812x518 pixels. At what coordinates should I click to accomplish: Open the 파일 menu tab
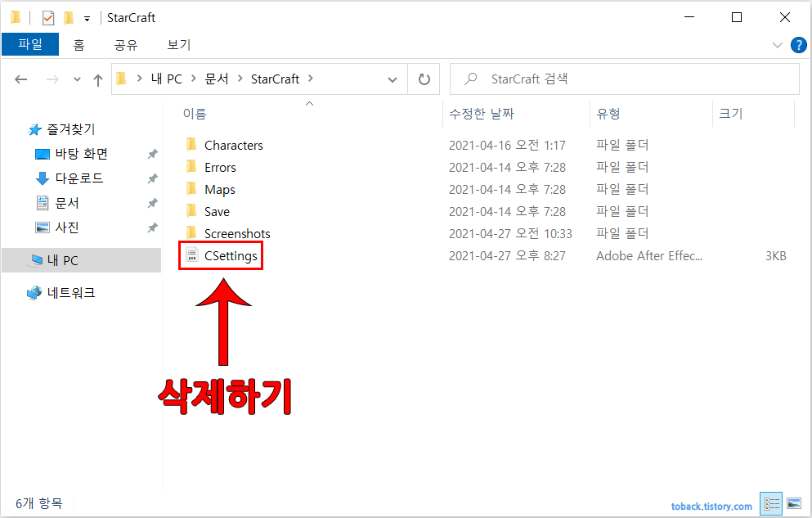[x=30, y=44]
